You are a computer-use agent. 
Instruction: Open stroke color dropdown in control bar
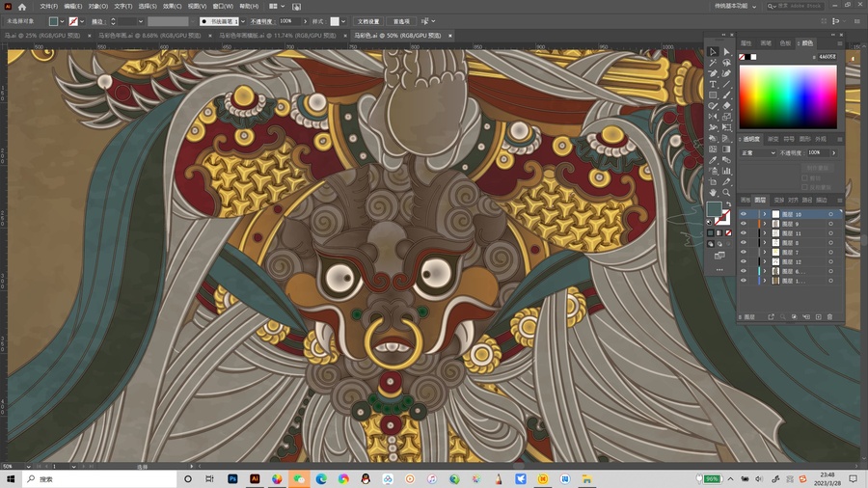tap(82, 21)
